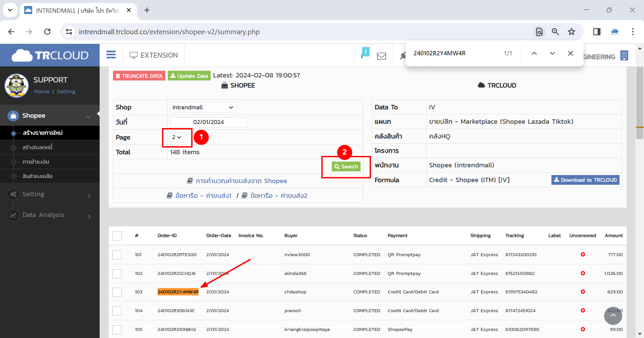
Task: Go to next find result
Action: (x=552, y=53)
